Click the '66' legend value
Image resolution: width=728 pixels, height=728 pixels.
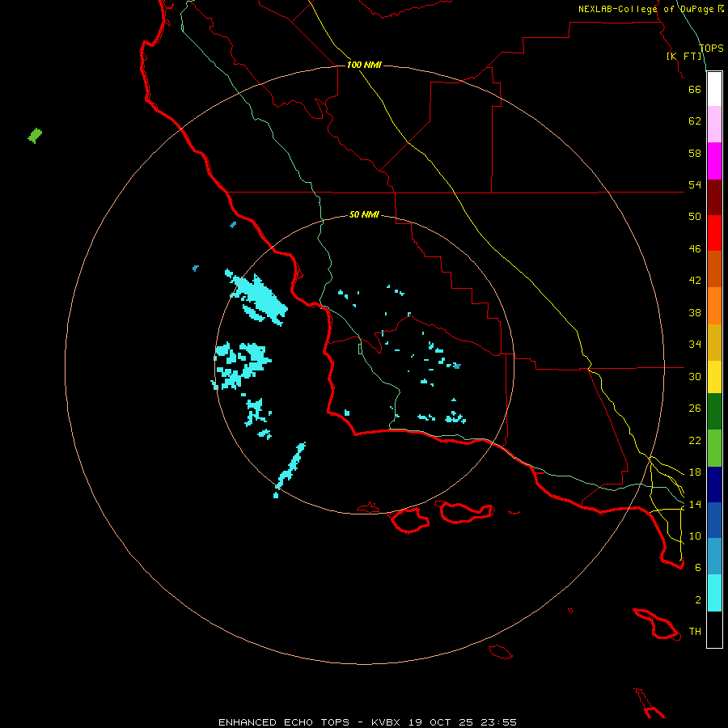695,89
